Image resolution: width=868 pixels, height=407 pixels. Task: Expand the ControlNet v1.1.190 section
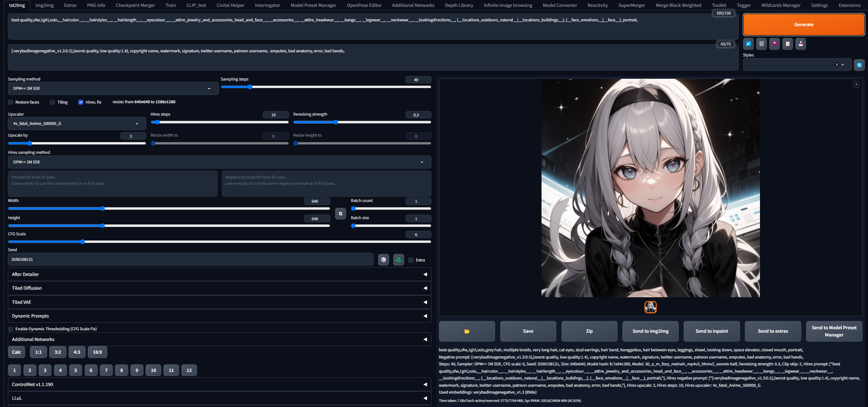pyautogui.click(x=219, y=384)
